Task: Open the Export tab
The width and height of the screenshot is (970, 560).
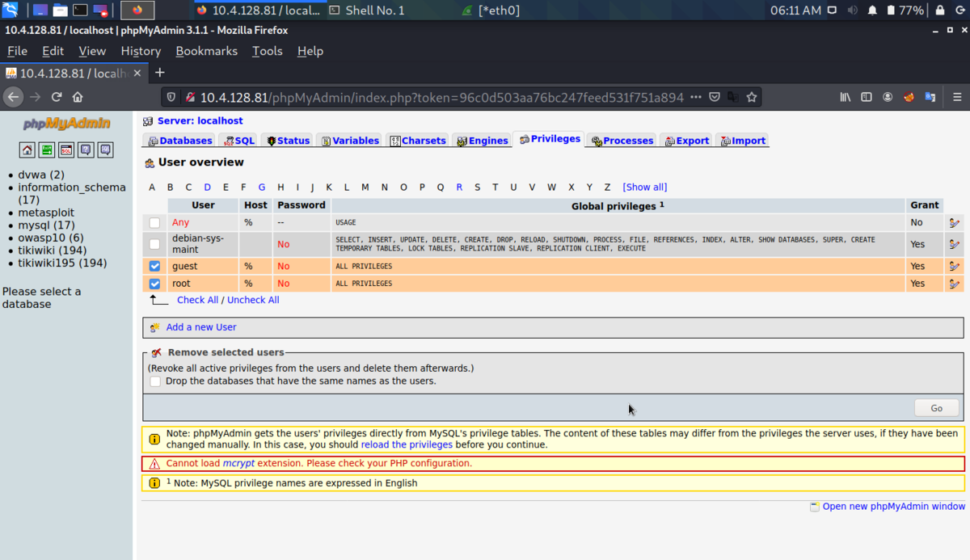Action: [686, 141]
